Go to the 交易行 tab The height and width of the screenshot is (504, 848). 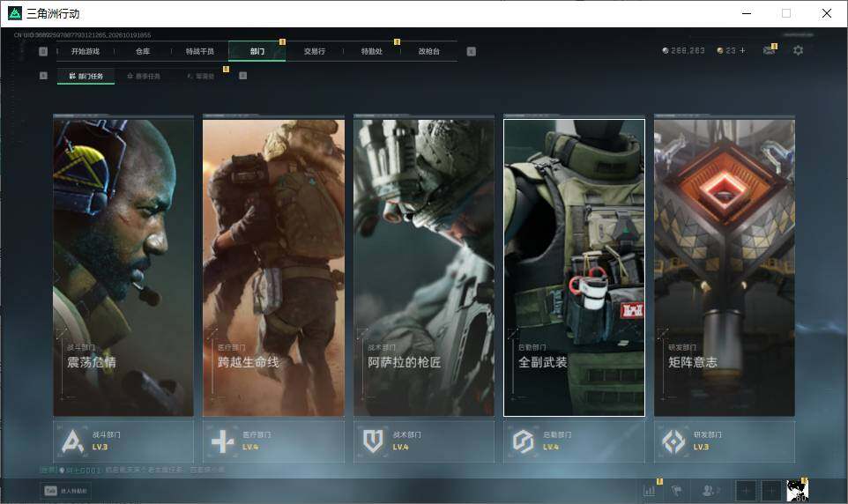(314, 51)
